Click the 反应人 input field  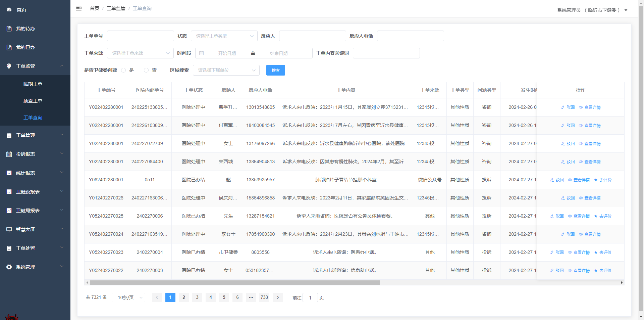click(313, 36)
